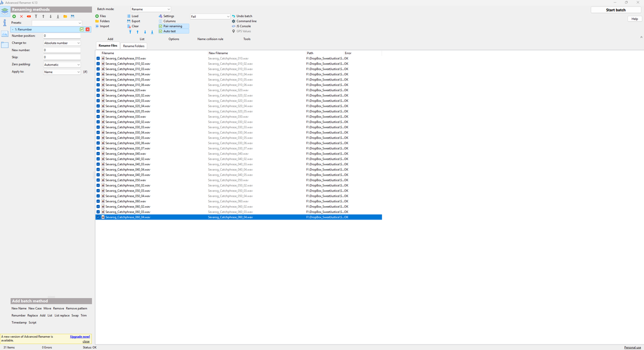
Task: Open the information sidebar icon
Action: tap(4, 23)
